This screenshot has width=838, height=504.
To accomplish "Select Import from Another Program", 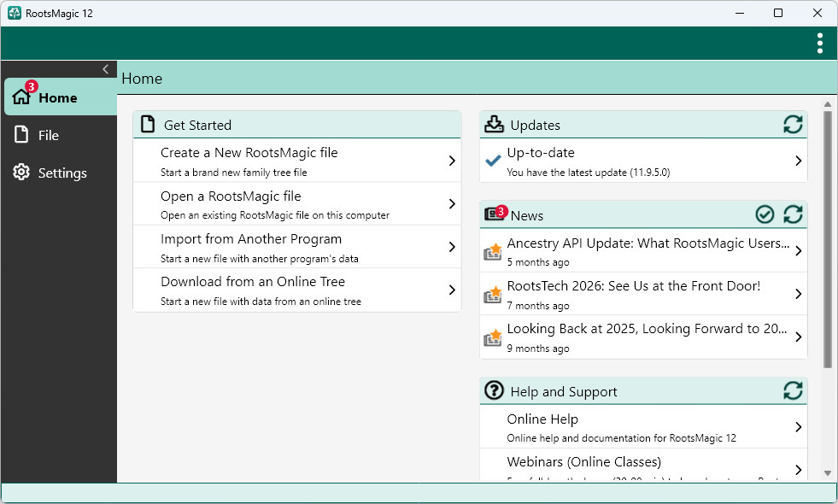I will pos(297,246).
